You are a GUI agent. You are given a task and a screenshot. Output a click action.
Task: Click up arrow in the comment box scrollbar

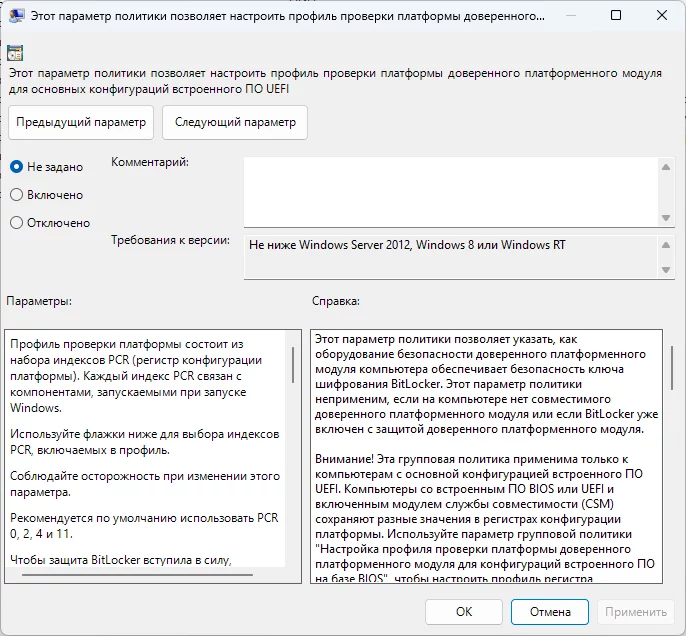click(665, 168)
